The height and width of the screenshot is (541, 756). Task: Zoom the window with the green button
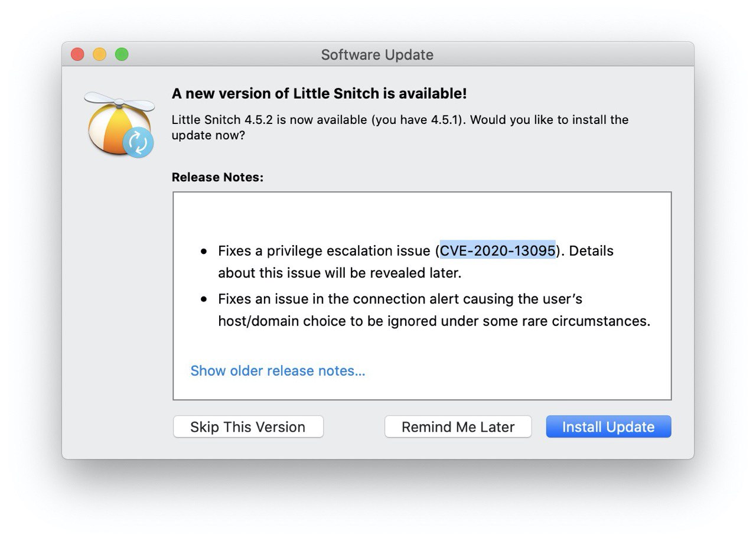(122, 54)
